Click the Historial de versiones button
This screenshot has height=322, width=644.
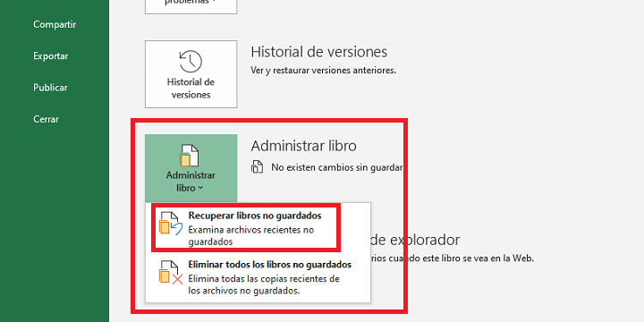191,74
